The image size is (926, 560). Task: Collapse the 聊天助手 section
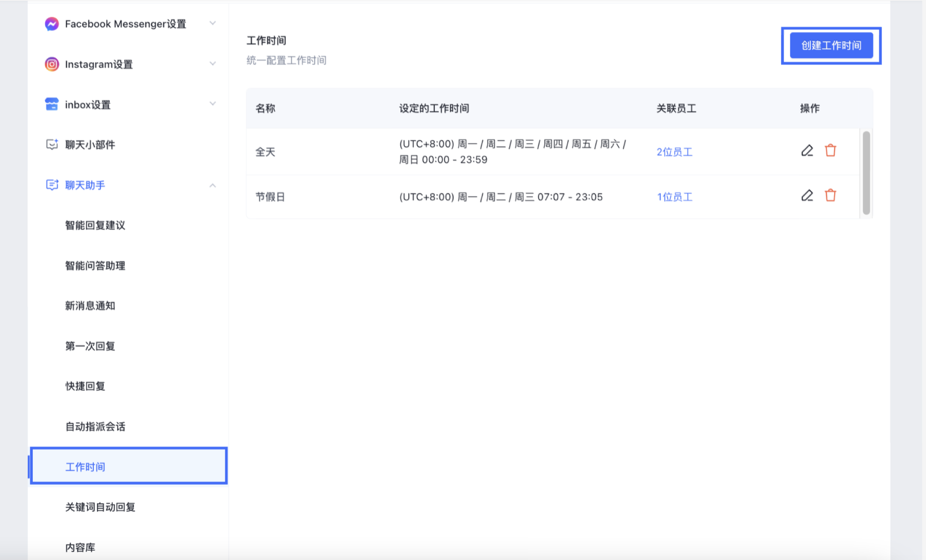(x=213, y=185)
